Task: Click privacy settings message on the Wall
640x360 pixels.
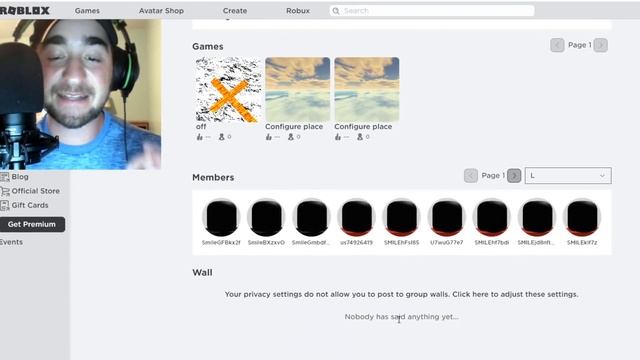Action: point(401,294)
